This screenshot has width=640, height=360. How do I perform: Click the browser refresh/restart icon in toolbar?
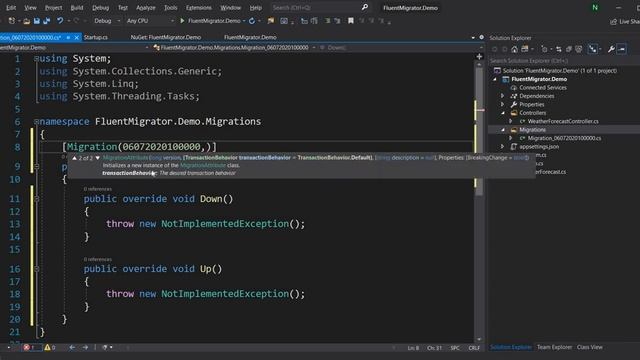252,21
